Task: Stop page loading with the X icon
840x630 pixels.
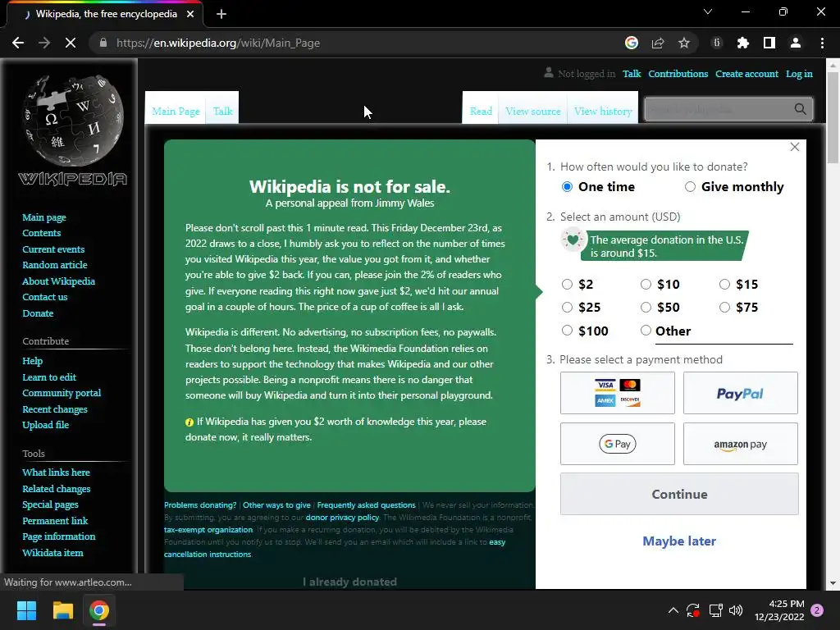Action: (x=71, y=43)
